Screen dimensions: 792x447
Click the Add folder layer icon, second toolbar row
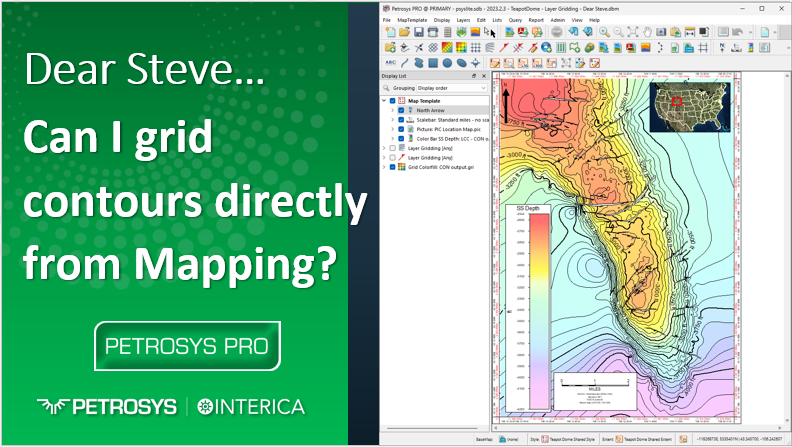tap(390, 47)
